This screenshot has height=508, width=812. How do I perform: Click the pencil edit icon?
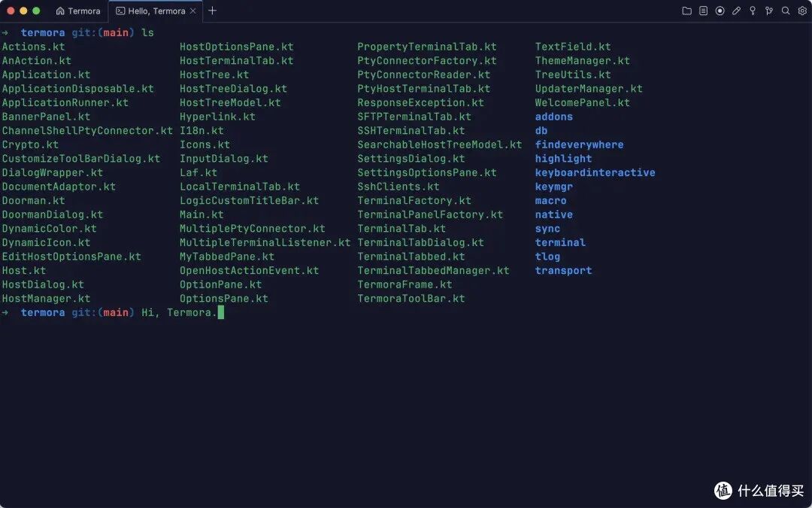click(x=736, y=11)
